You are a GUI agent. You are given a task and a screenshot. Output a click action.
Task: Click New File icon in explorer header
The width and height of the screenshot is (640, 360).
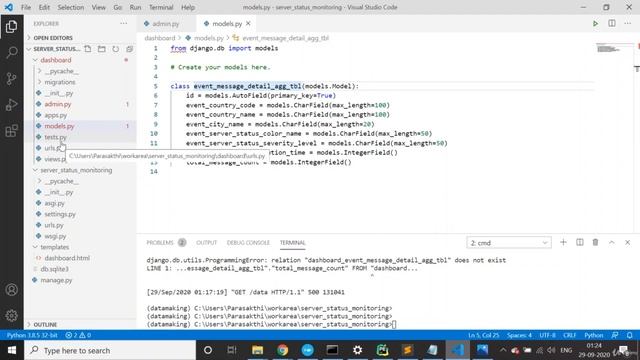pos(88,49)
